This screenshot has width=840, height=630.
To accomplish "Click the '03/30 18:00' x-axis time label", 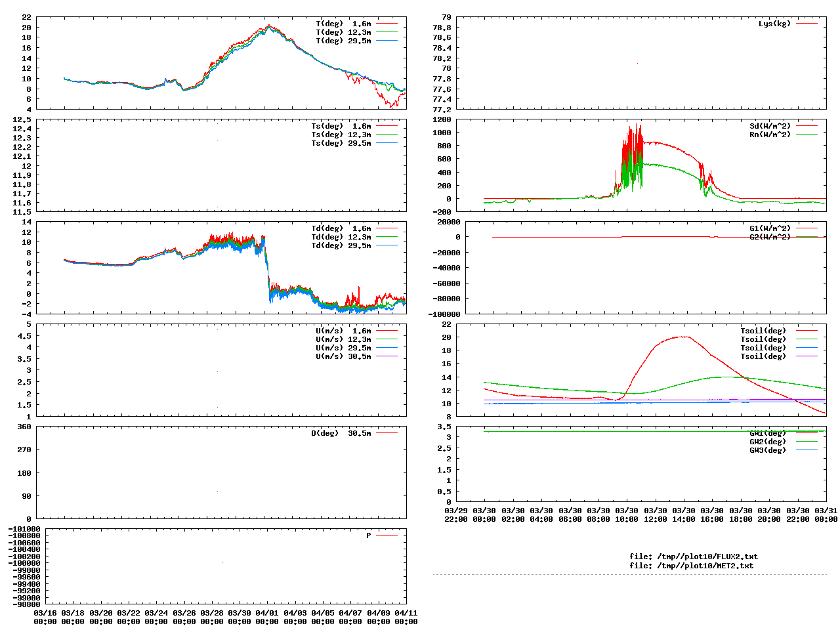I will tap(741, 514).
